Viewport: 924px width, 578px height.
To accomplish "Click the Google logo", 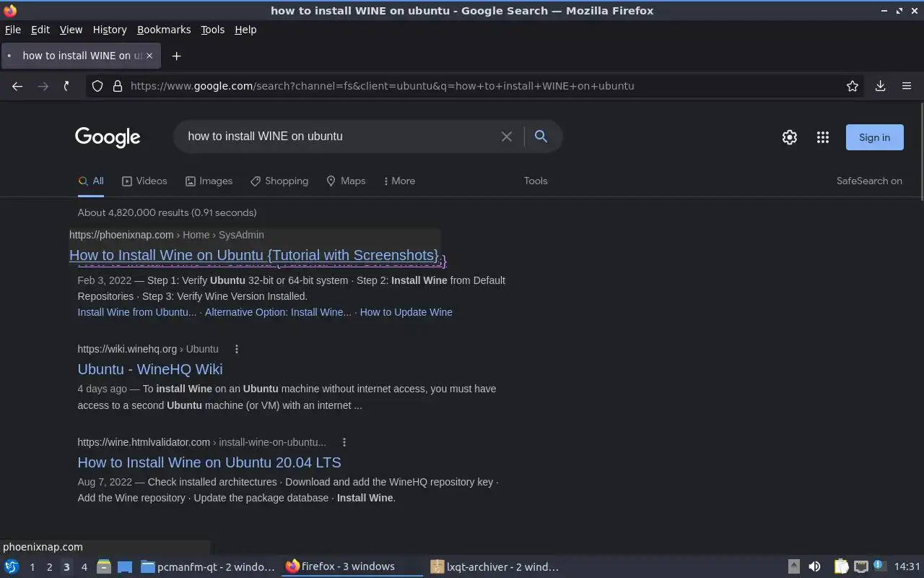I will [108, 137].
